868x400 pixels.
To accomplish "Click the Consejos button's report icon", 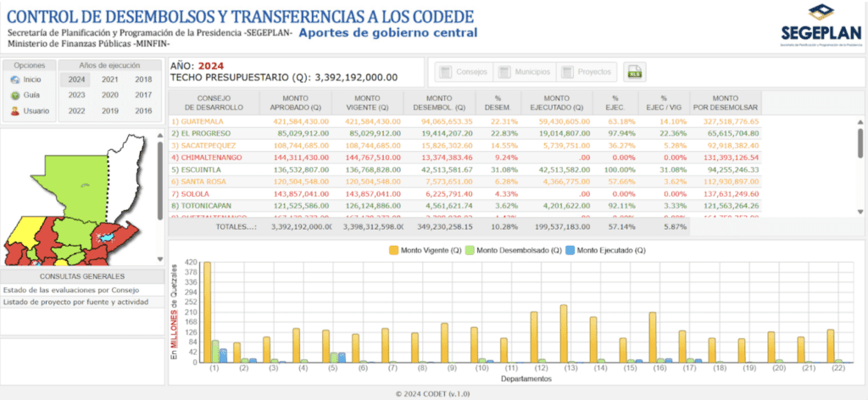I will 446,73.
